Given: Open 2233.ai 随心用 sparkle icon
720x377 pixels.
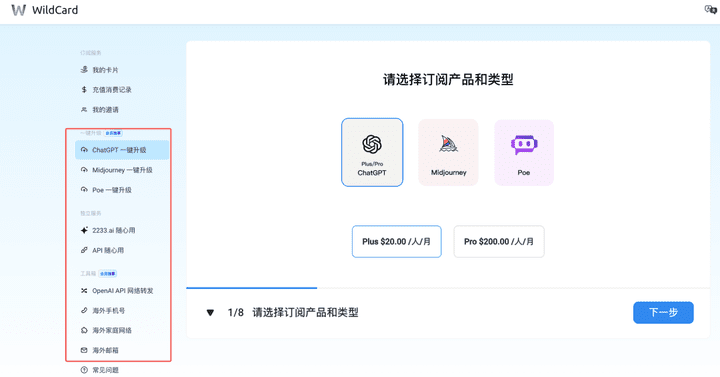Looking at the screenshot, I should click(84, 230).
